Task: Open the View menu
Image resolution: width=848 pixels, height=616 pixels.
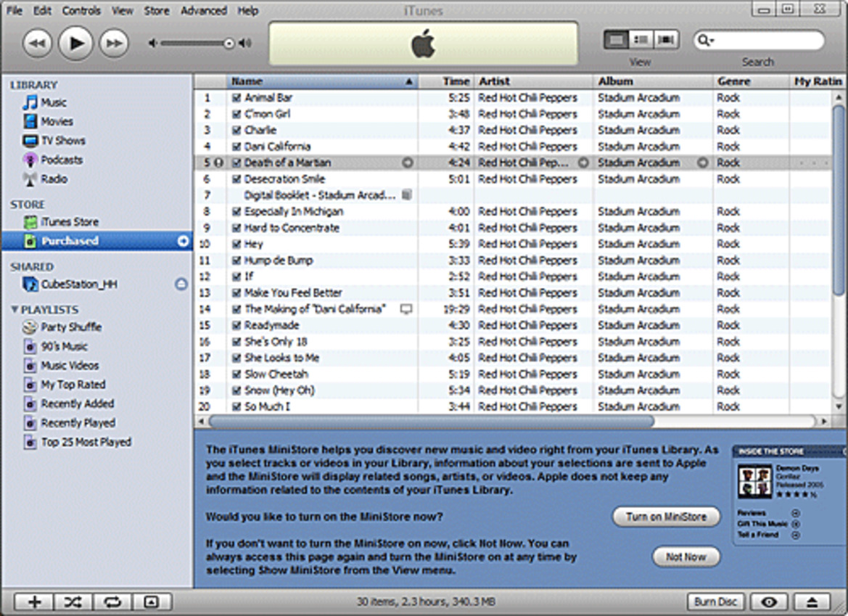Action: (122, 11)
